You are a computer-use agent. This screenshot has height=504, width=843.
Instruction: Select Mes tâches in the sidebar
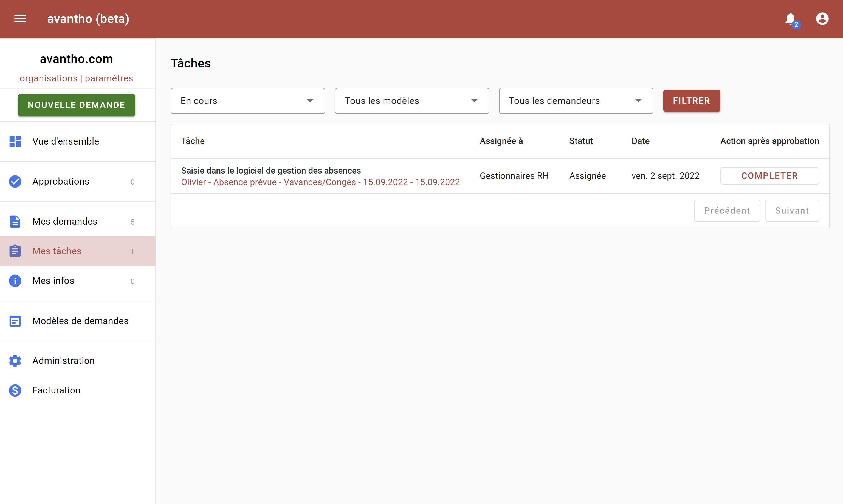coord(78,251)
